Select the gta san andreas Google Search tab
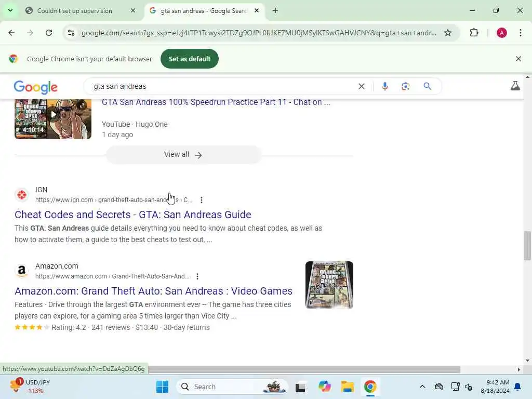 (204, 11)
